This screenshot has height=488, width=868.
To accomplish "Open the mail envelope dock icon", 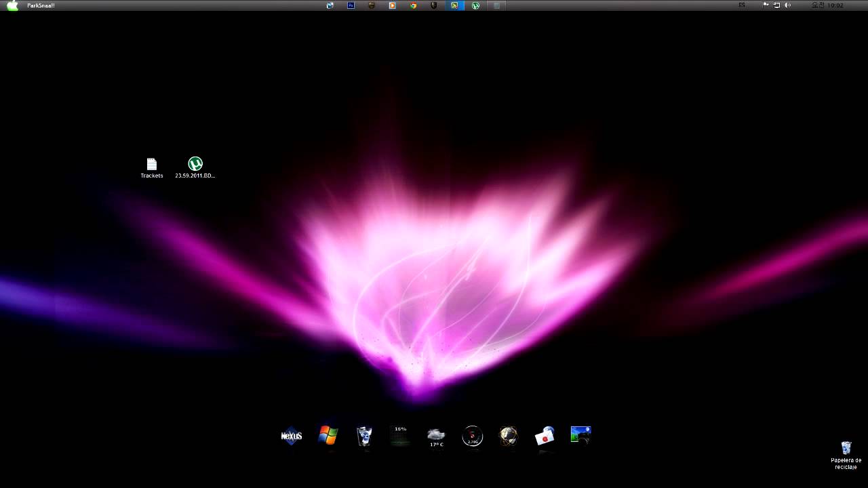I will (545, 436).
